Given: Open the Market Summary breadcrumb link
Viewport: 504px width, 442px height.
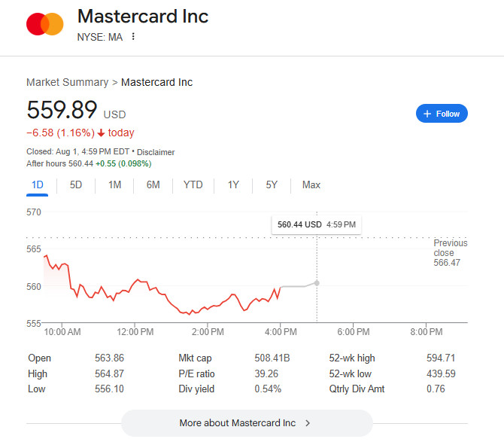Looking at the screenshot, I should 67,82.
